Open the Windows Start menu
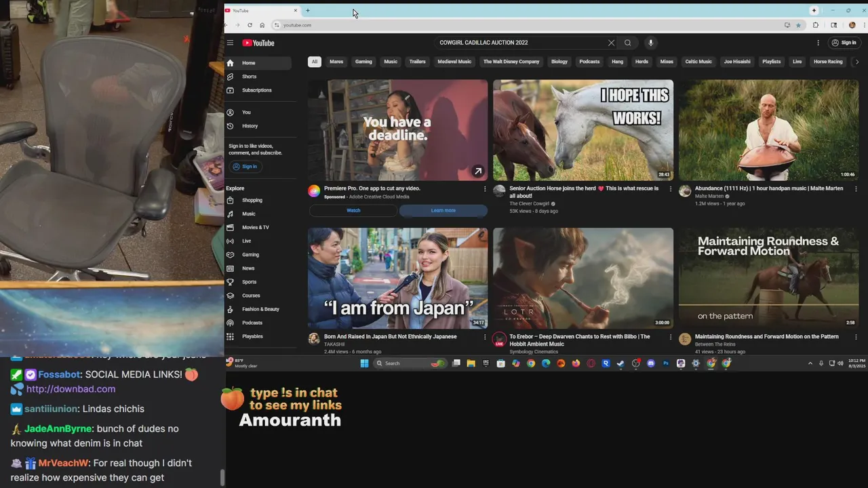 click(x=364, y=363)
